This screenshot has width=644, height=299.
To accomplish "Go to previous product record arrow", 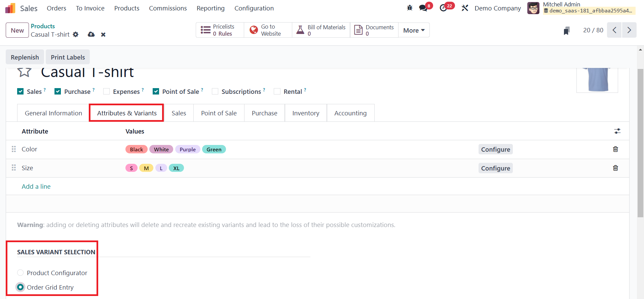I will (x=614, y=30).
